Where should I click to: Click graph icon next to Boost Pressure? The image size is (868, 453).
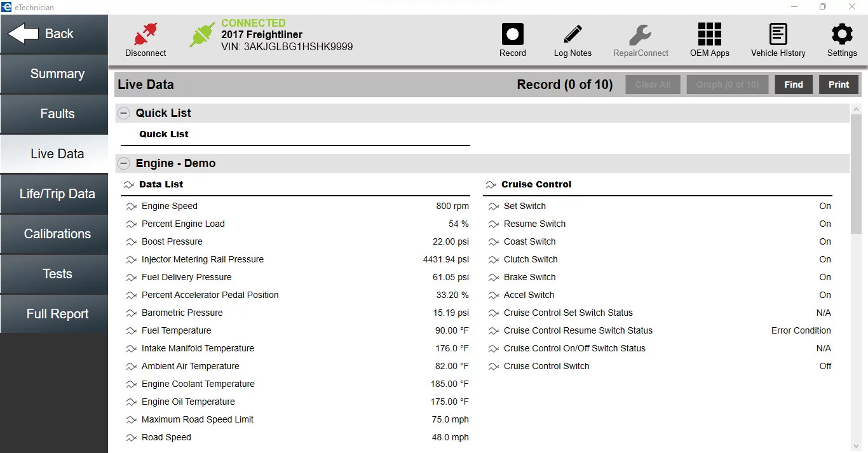pos(131,242)
